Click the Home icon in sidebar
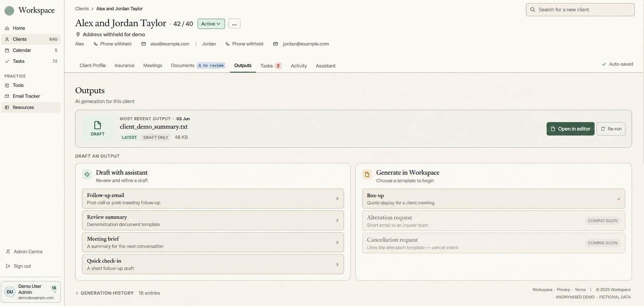 (x=7, y=28)
